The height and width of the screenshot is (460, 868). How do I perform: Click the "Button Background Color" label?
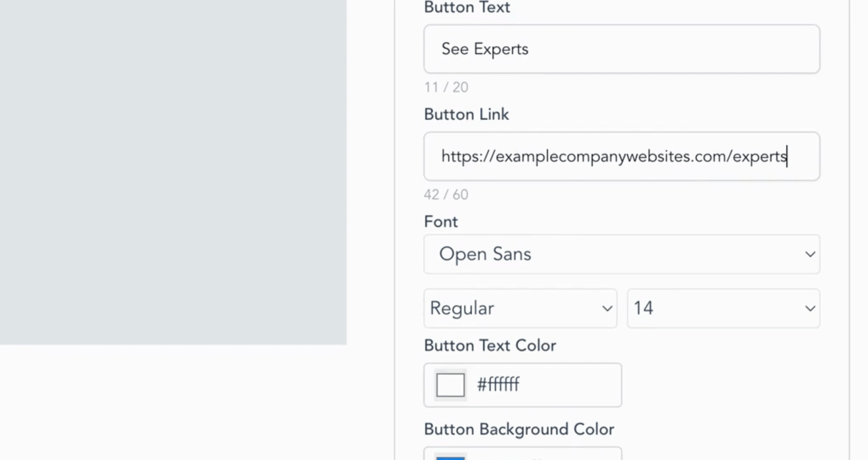pyautogui.click(x=519, y=429)
